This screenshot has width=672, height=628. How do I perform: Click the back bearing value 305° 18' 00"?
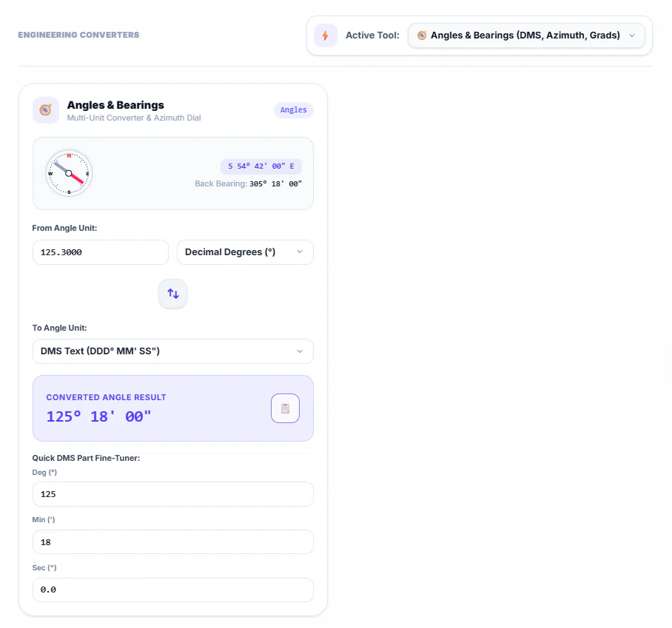(x=275, y=183)
